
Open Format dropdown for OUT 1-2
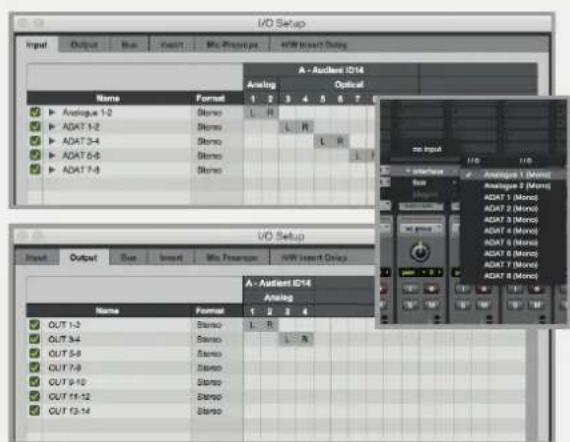pyautogui.click(x=209, y=325)
